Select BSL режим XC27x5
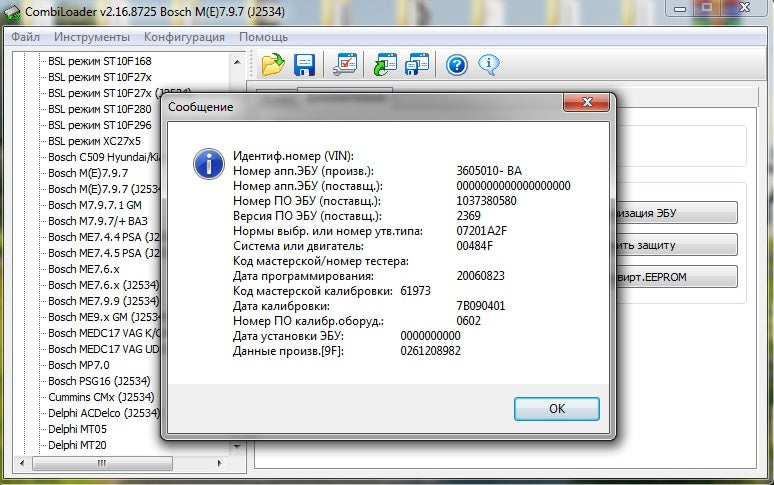 [x=94, y=141]
